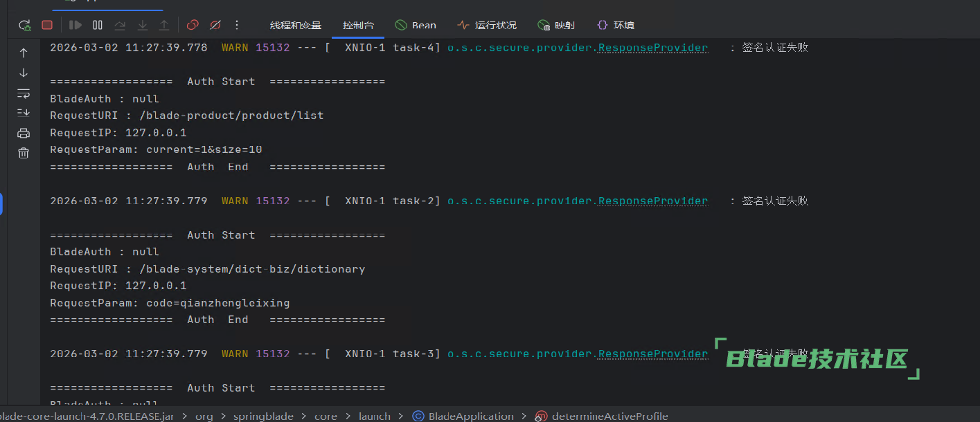Pause the program execution
980x422 pixels.
point(98,25)
